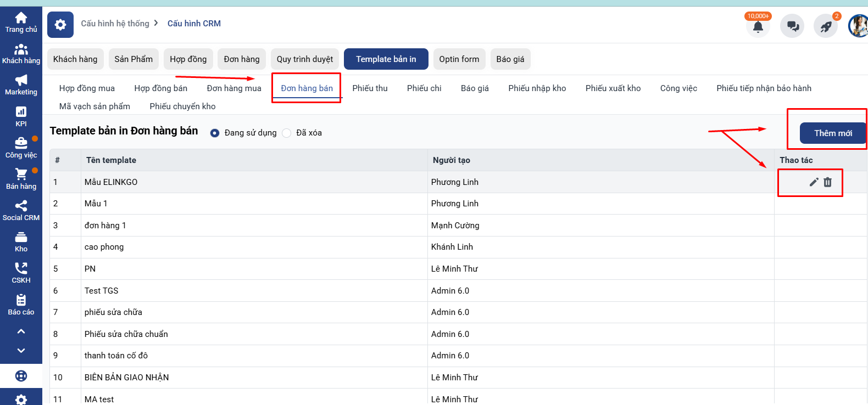The image size is (868, 405).
Task: Click the Thêm mới button
Action: pyautogui.click(x=832, y=133)
